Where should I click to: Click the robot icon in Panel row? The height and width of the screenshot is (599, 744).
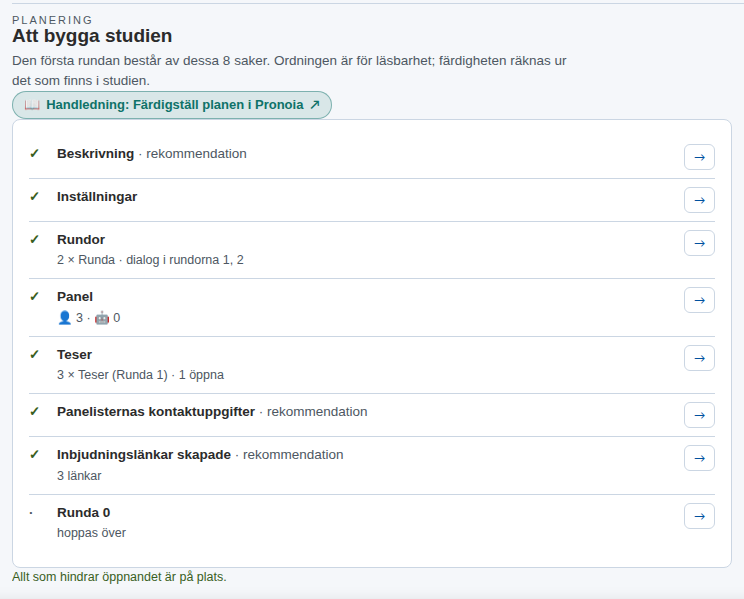point(102,318)
